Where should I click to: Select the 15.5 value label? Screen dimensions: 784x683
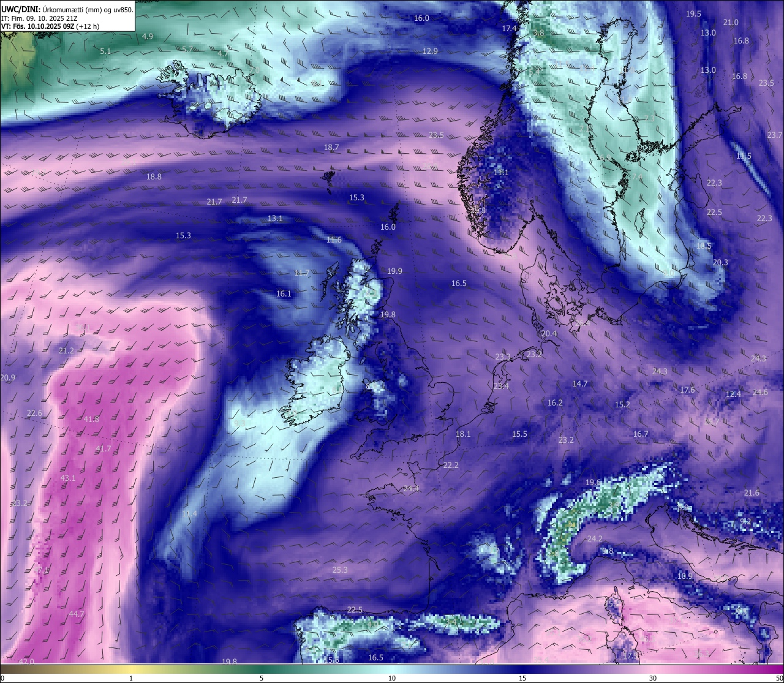tap(519, 434)
